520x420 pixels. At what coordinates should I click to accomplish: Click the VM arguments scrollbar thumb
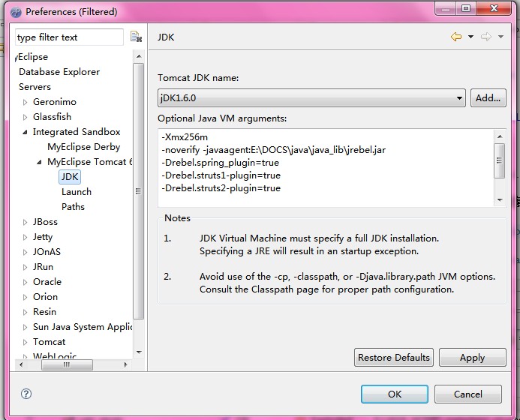pyautogui.click(x=500, y=160)
